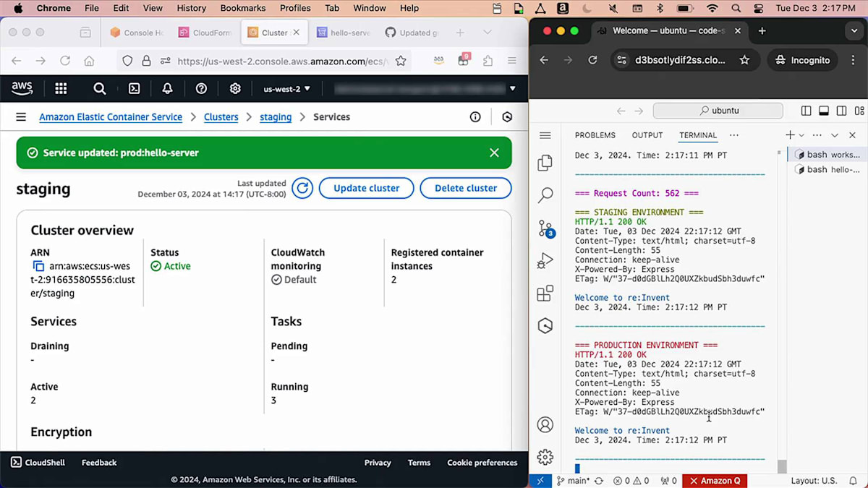
Task: Open the AWS account menu dropdown arrow
Action: click(513, 89)
